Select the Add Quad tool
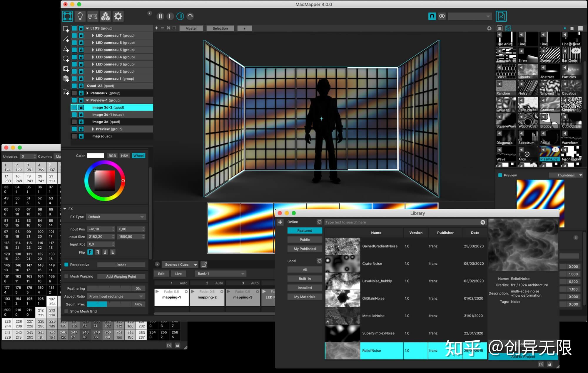This screenshot has width=588, height=373. [66, 29]
